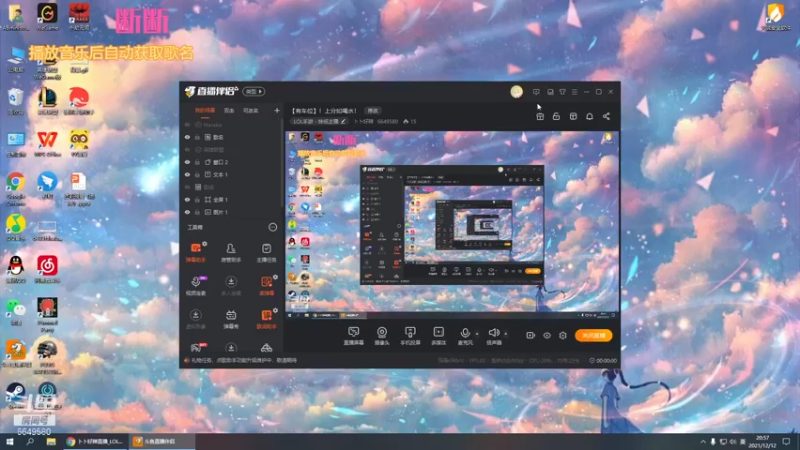Click the share icon above the preview
The image size is (800, 450).
tap(606, 116)
